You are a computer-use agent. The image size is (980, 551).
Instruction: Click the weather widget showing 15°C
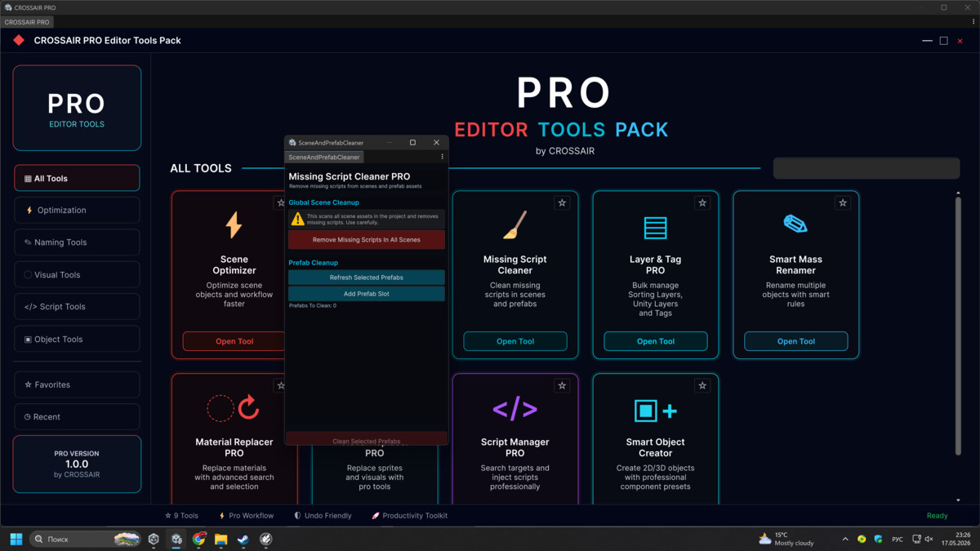click(x=786, y=539)
